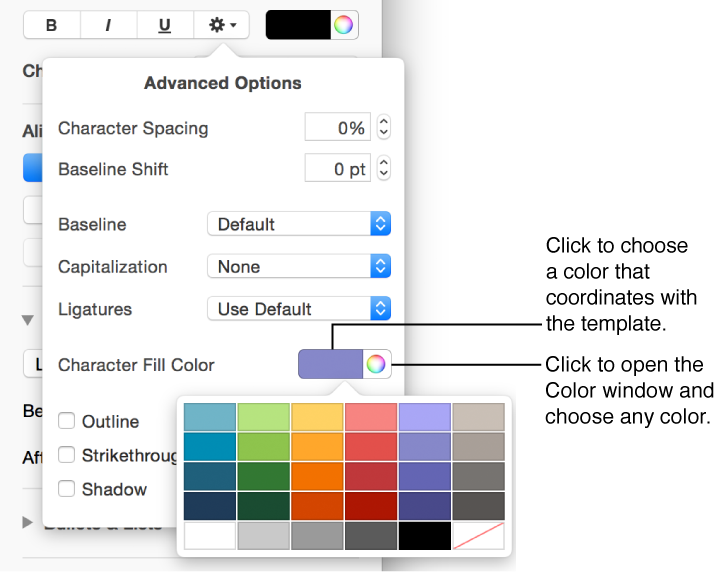720x572 pixels.
Task: Decrease Baseline Shift with the down stepper arrow
Action: click(x=384, y=174)
